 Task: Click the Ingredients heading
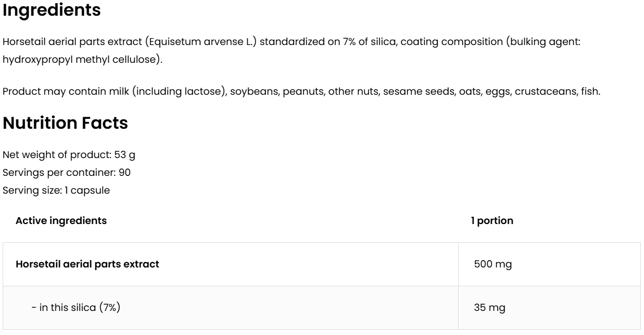[52, 10]
